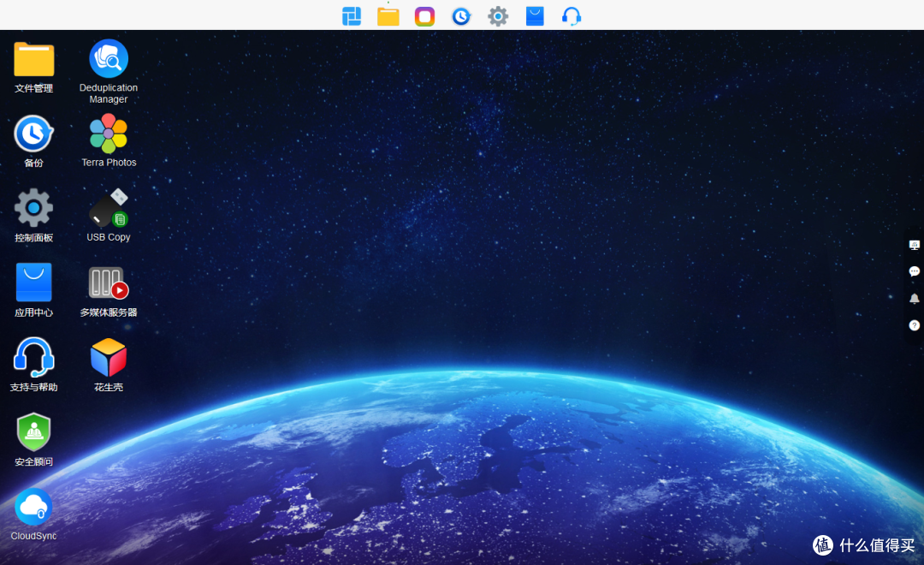924x565 pixels.
Task: Open settings gear in top taskbar
Action: pyautogui.click(x=498, y=16)
